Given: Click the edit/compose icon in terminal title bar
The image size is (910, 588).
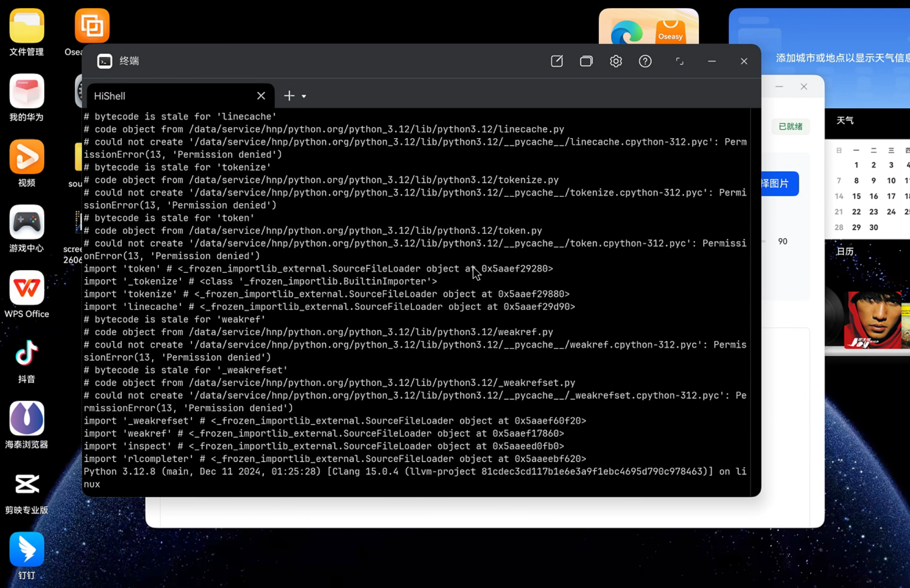Looking at the screenshot, I should pyautogui.click(x=557, y=61).
